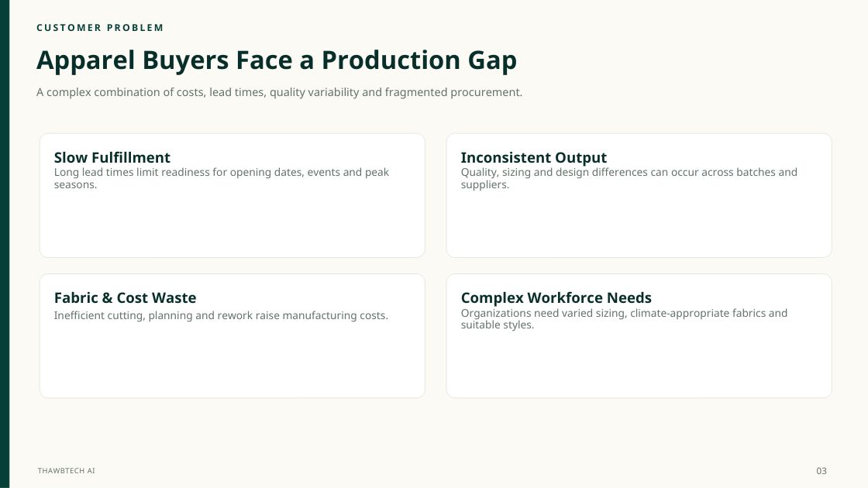The width and height of the screenshot is (868, 488).
Task: Select the Inconsistent Output card heading
Action: point(534,158)
